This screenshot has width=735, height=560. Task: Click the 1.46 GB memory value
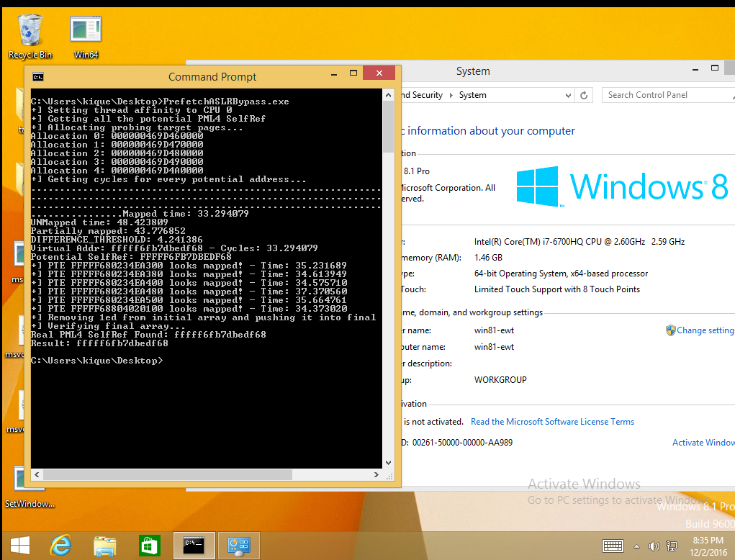[x=488, y=258]
